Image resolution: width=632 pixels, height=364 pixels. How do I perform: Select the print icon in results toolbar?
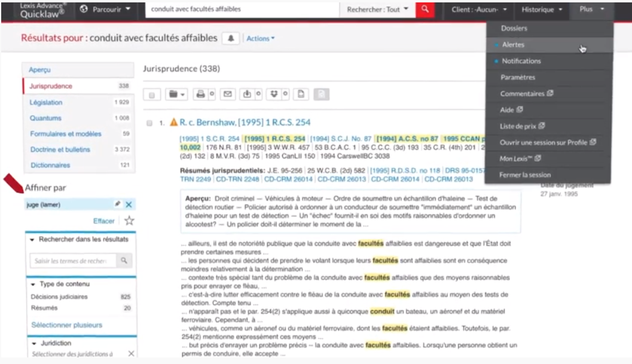(200, 95)
